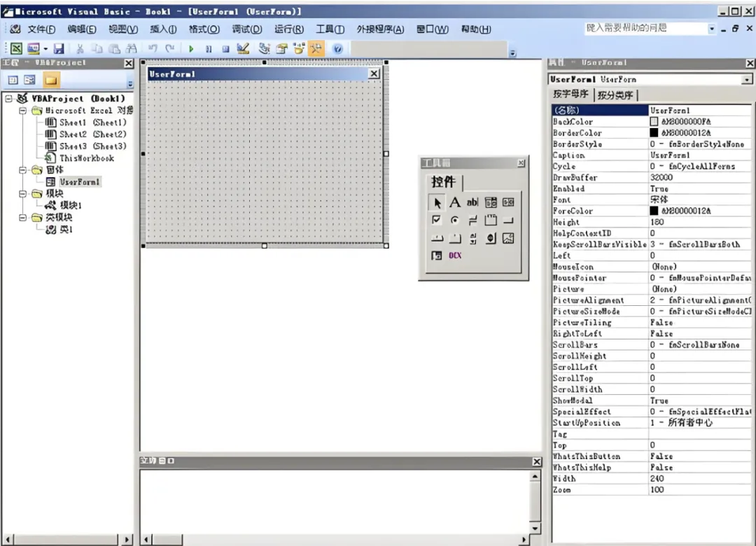Open the 运行(R) menu
The image size is (756, 546).
click(289, 29)
